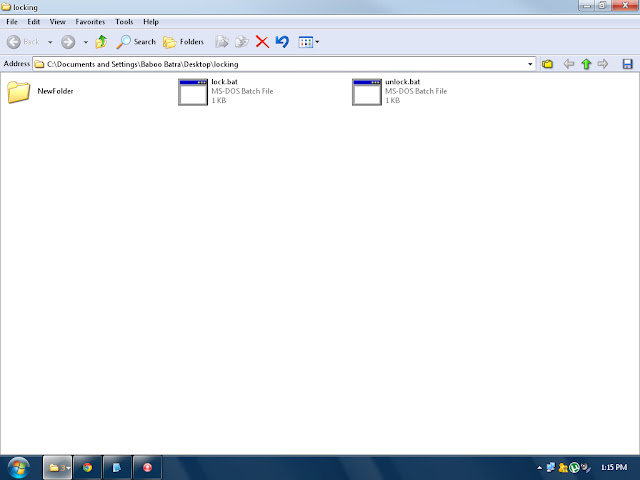Open the Help menu
The width and height of the screenshot is (640, 480).
151,22
